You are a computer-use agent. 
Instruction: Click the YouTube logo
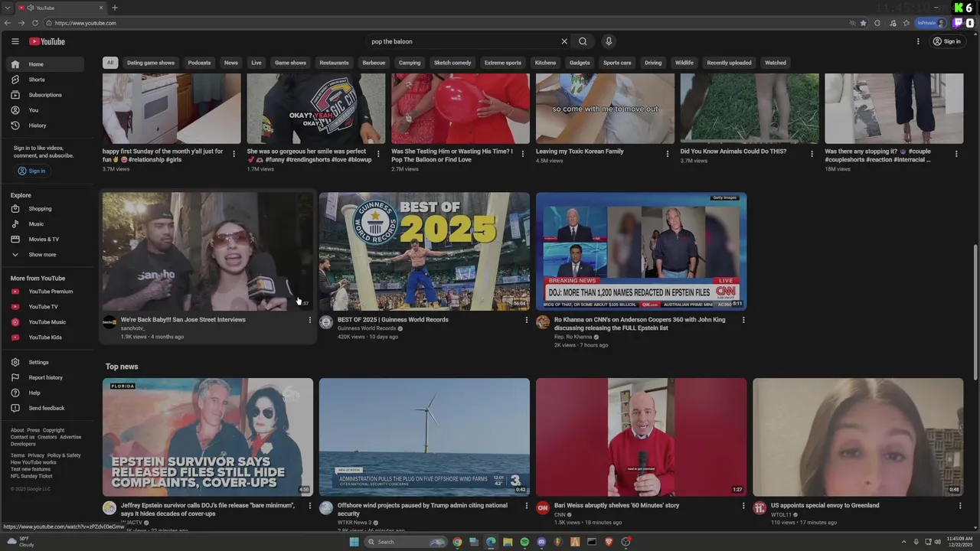[47, 41]
